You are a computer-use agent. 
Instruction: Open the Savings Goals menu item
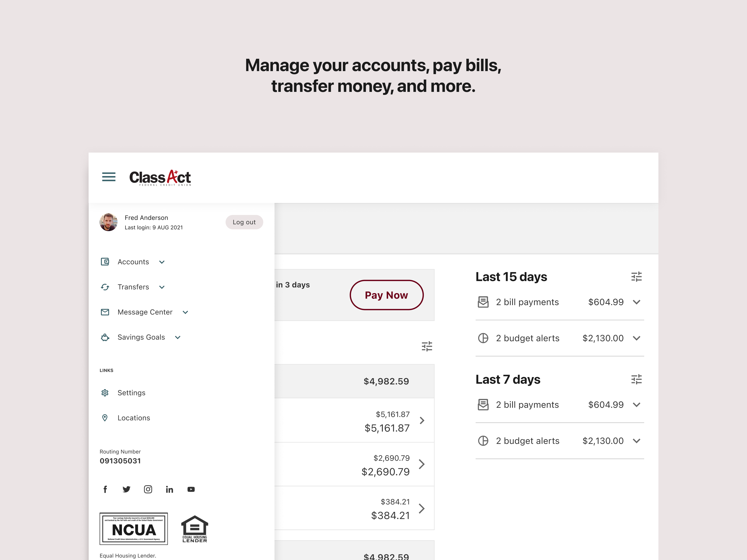(141, 337)
